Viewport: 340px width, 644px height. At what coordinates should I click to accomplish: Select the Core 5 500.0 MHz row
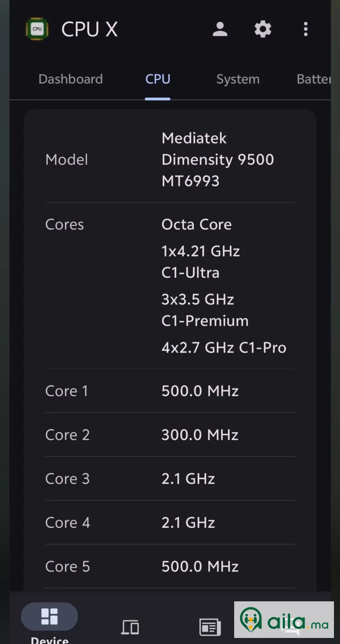[170, 566]
